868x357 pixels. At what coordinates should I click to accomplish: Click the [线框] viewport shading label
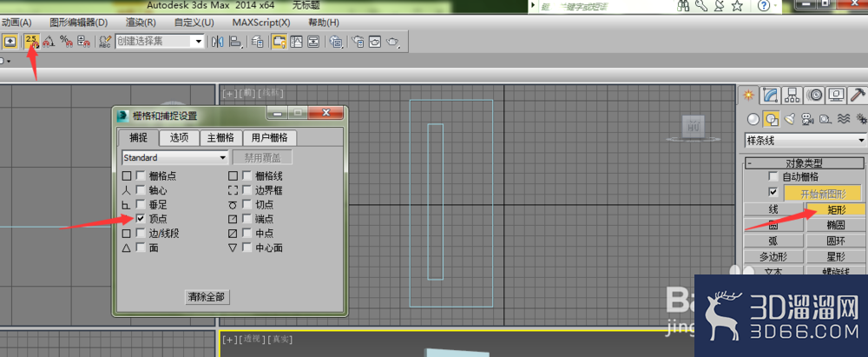tap(271, 93)
